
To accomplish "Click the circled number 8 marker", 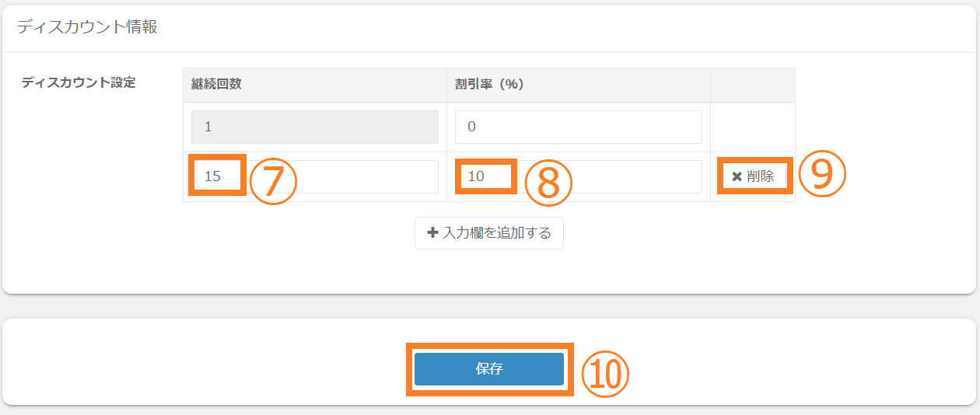I will pyautogui.click(x=548, y=183).
